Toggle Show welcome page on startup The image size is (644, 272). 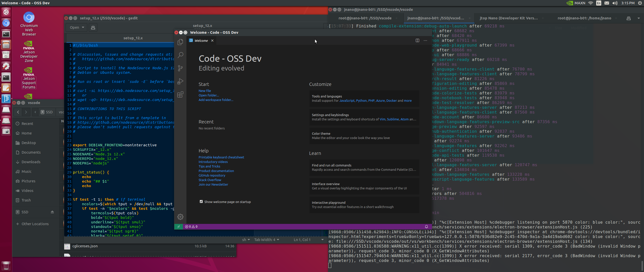click(x=201, y=202)
